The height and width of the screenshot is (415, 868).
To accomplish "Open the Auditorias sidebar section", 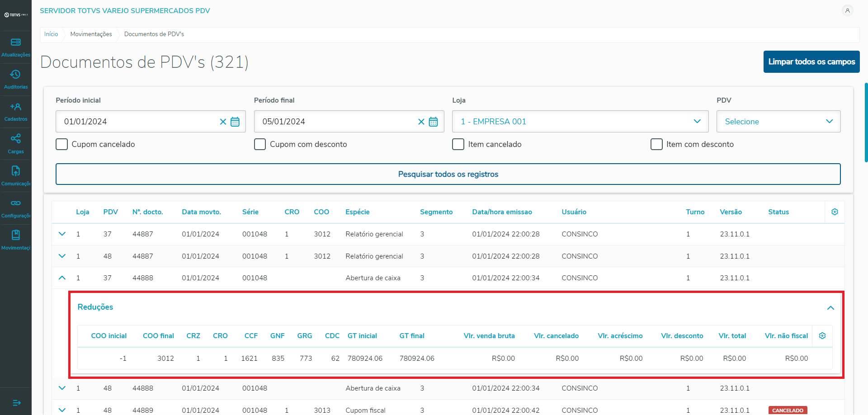I will (16, 80).
